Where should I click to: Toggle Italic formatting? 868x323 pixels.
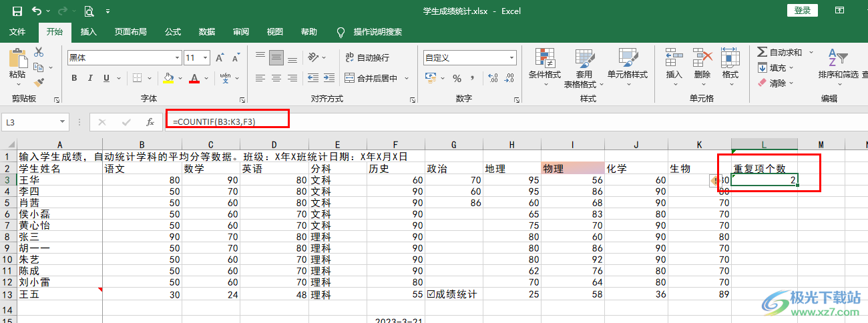pos(89,79)
